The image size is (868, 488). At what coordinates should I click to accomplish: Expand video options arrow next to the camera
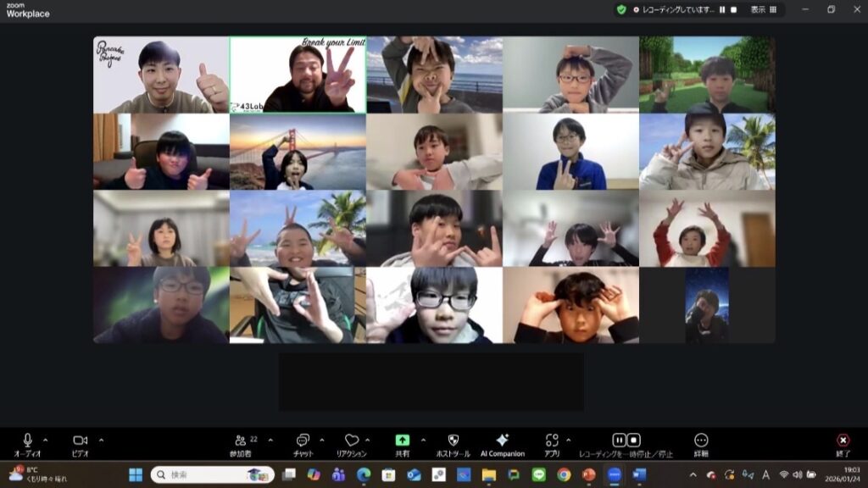(101, 440)
